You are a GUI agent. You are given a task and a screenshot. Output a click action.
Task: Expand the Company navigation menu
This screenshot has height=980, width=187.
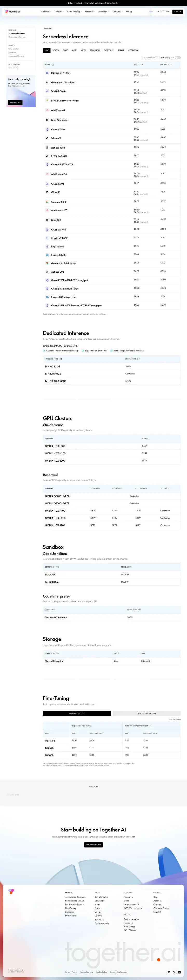pos(118,12)
